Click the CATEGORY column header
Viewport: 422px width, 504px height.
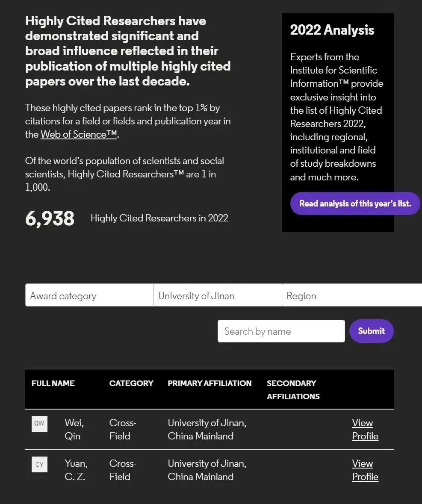131,383
